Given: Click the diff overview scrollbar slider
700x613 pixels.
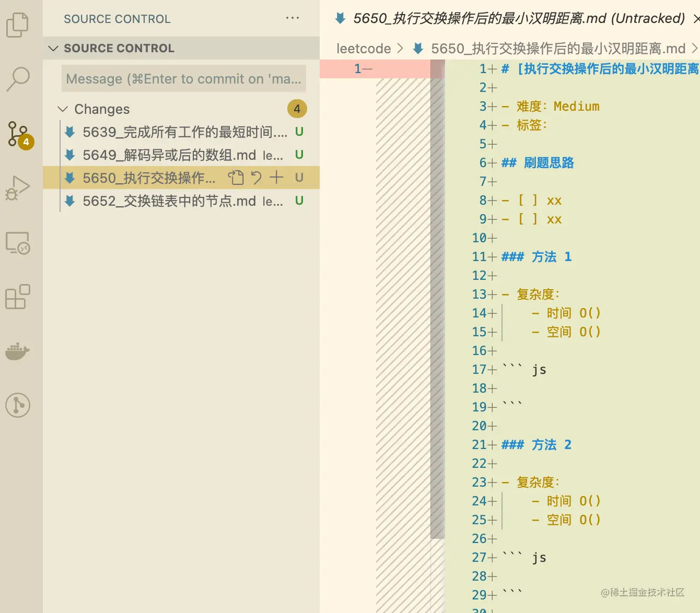Looking at the screenshot, I should [437, 299].
